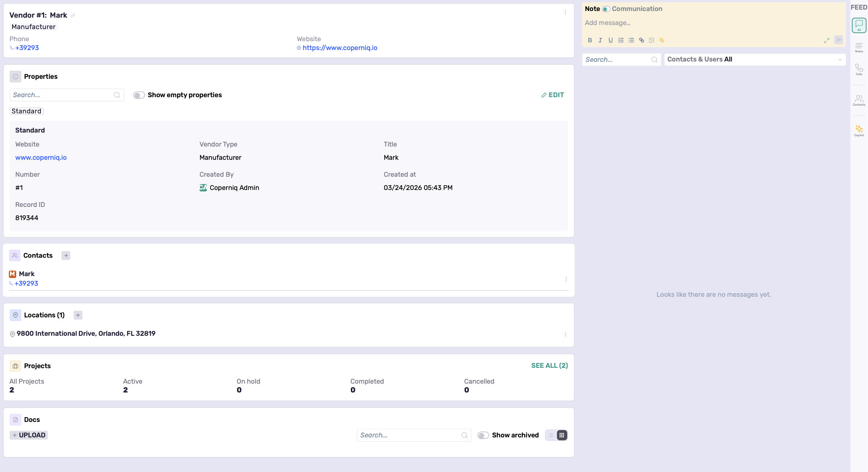Click the AI sparkle icon in editor toolbar
Image resolution: width=868 pixels, height=472 pixels.
coord(662,40)
